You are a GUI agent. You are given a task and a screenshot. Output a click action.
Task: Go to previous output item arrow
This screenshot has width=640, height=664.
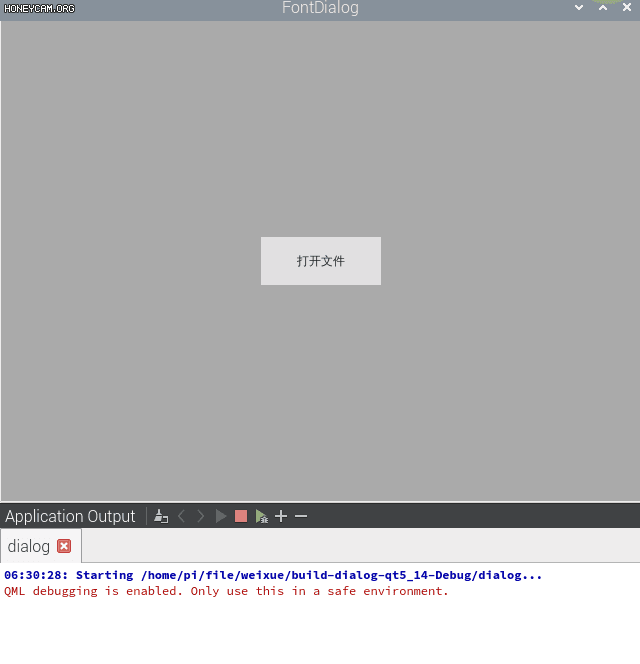tap(181, 516)
